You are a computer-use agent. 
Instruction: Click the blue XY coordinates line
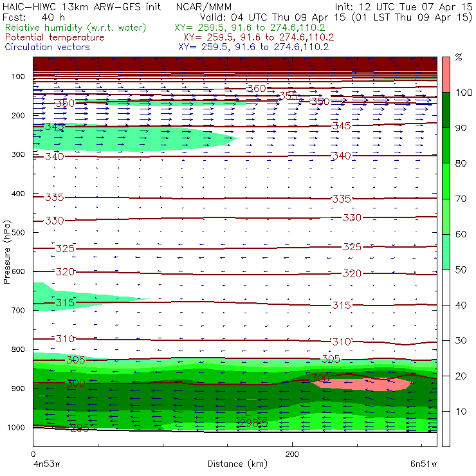coord(253,47)
